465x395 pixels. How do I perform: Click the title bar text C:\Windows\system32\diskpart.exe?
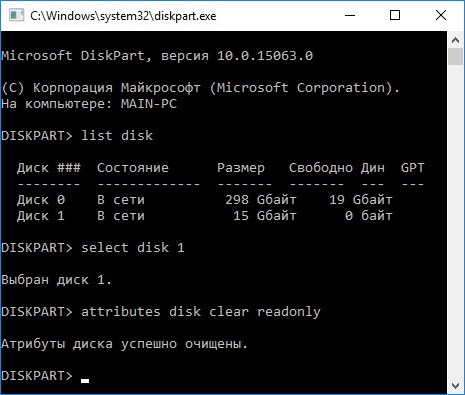(123, 16)
